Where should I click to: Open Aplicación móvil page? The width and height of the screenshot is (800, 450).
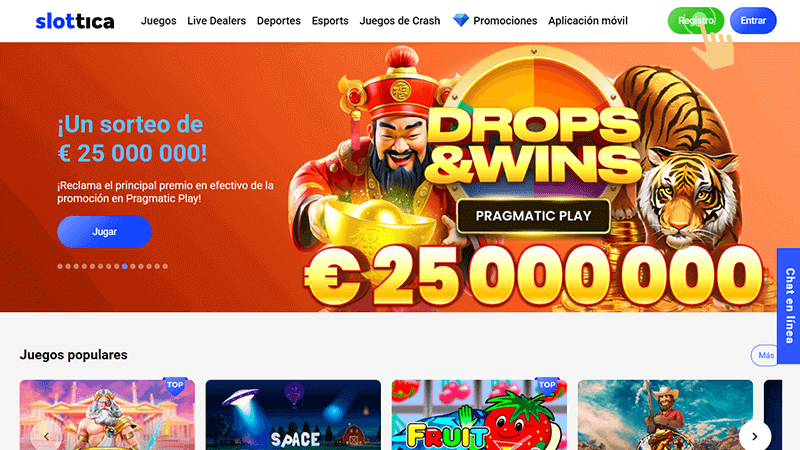click(588, 21)
